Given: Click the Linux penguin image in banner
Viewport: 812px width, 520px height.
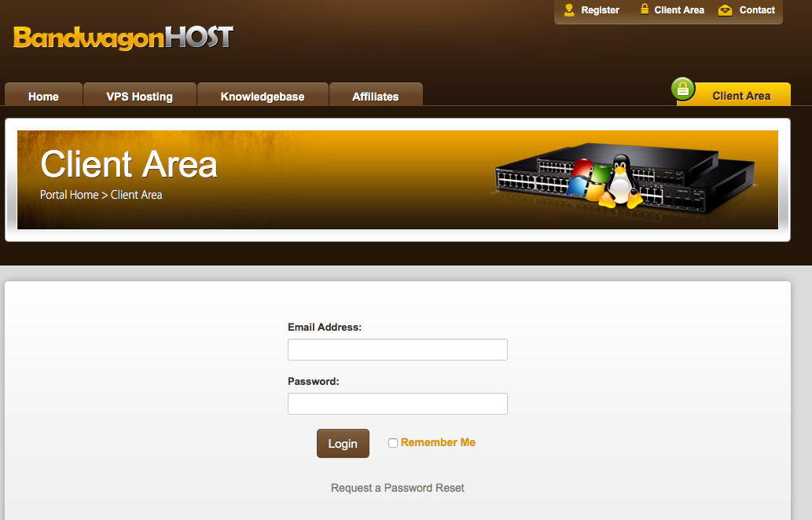Looking at the screenshot, I should coord(620,181).
